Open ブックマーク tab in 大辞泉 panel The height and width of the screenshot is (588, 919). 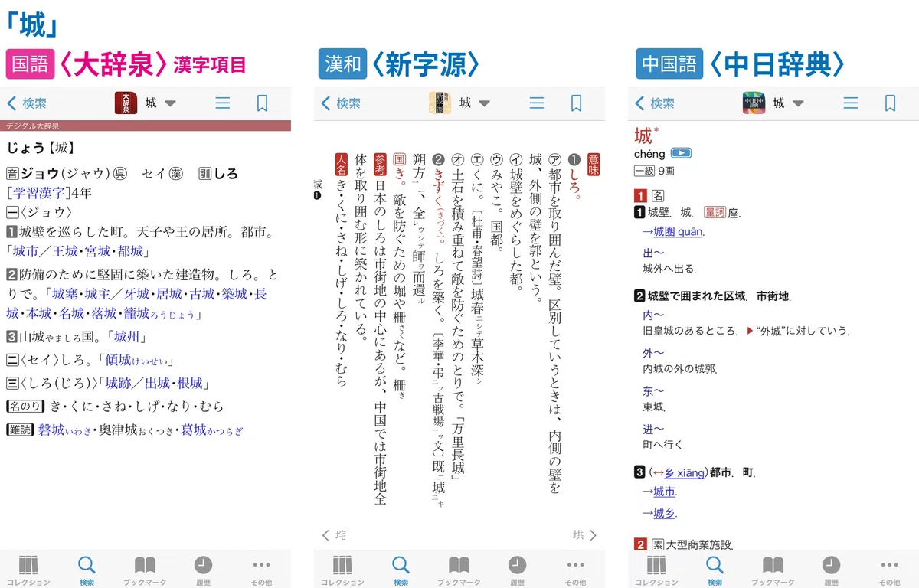[x=145, y=570]
